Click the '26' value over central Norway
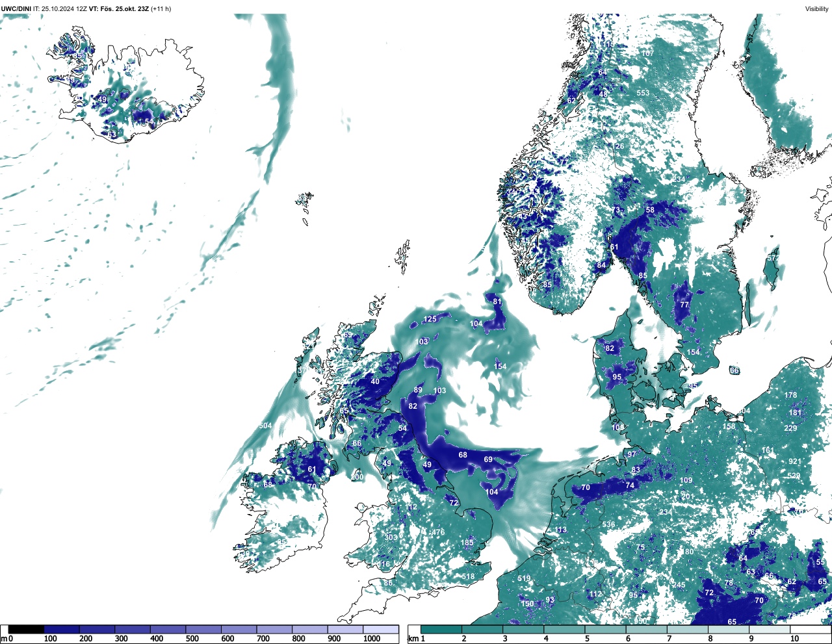 click(x=619, y=146)
